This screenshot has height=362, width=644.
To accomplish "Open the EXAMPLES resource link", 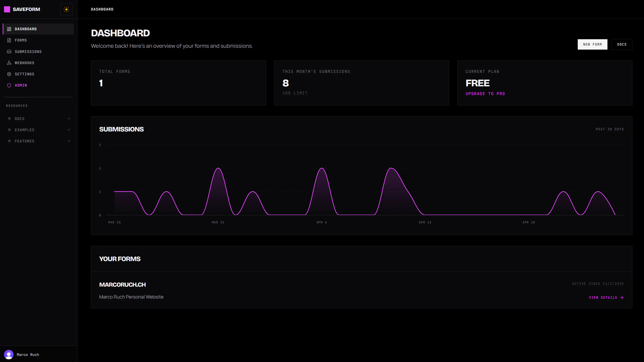I will point(24,130).
